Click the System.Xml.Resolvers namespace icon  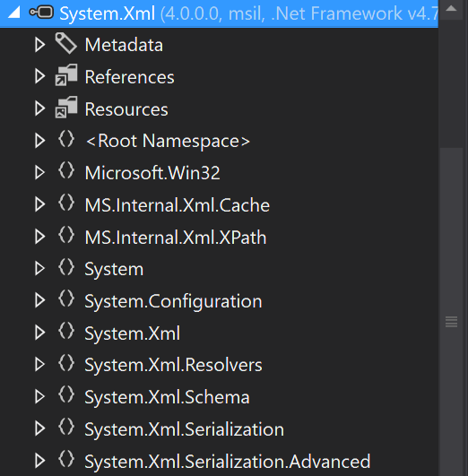[x=66, y=363]
